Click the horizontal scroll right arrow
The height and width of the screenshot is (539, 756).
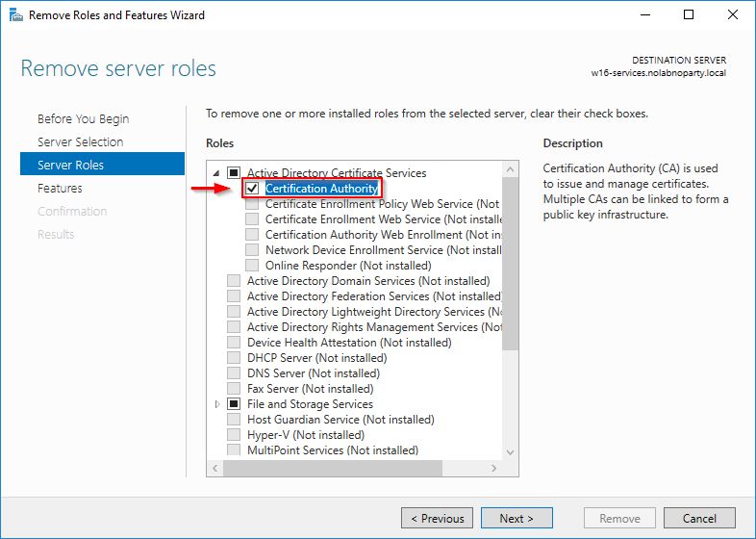493,468
